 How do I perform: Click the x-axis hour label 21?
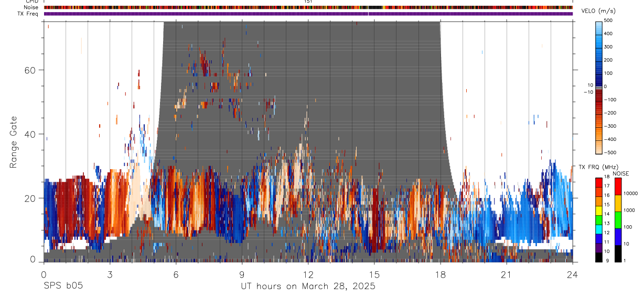pos(507,274)
